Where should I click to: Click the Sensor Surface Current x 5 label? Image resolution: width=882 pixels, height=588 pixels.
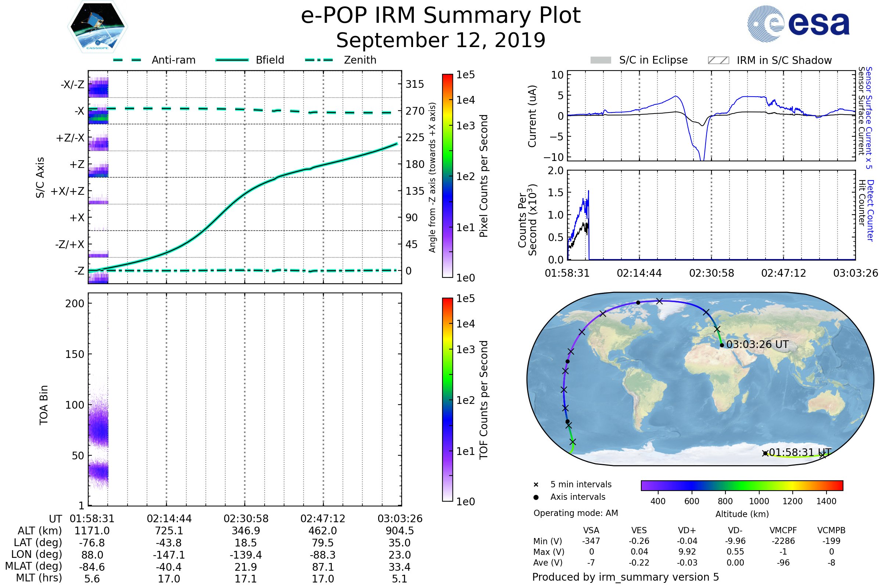(x=868, y=118)
